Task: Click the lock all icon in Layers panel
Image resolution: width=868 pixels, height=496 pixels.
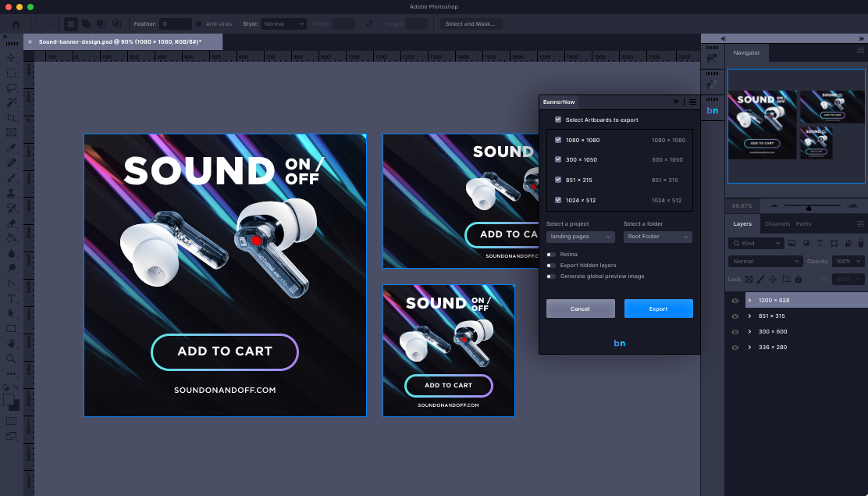Action: tap(799, 280)
